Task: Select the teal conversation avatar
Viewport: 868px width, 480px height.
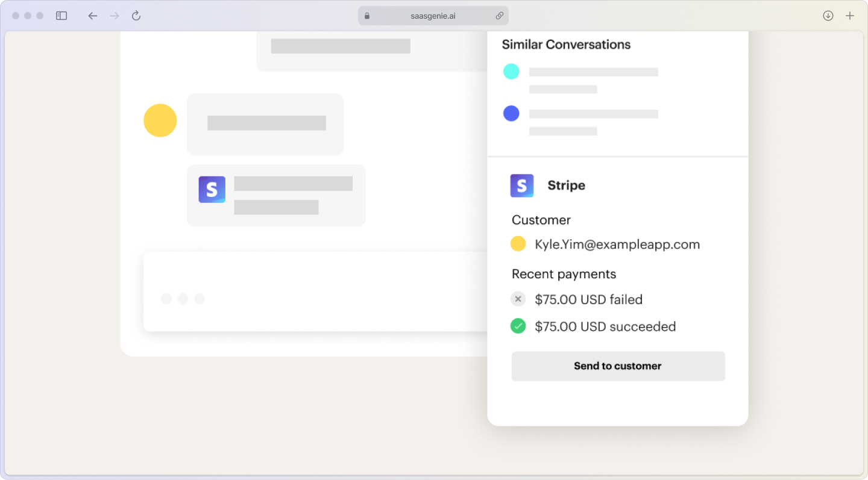Action: 511,71
